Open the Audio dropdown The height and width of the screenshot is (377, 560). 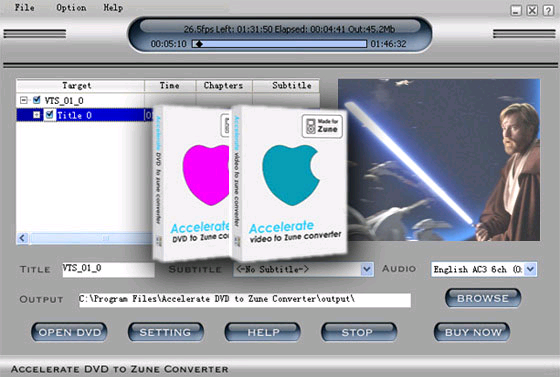click(530, 270)
